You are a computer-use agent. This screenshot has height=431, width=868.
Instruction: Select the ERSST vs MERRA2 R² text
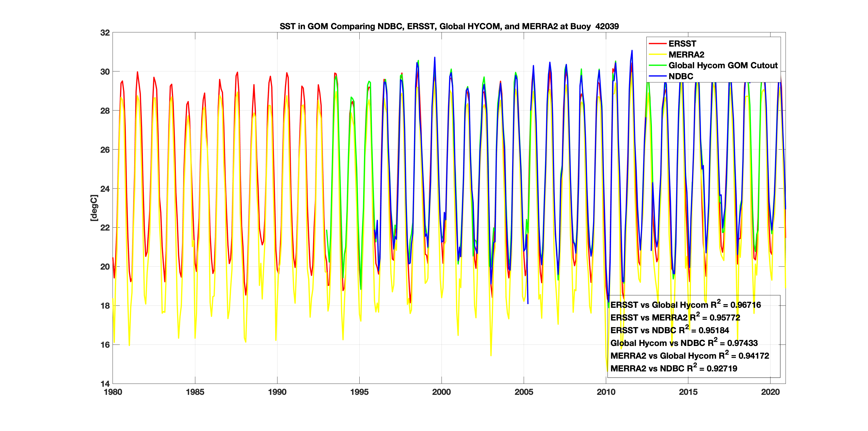[x=675, y=317]
